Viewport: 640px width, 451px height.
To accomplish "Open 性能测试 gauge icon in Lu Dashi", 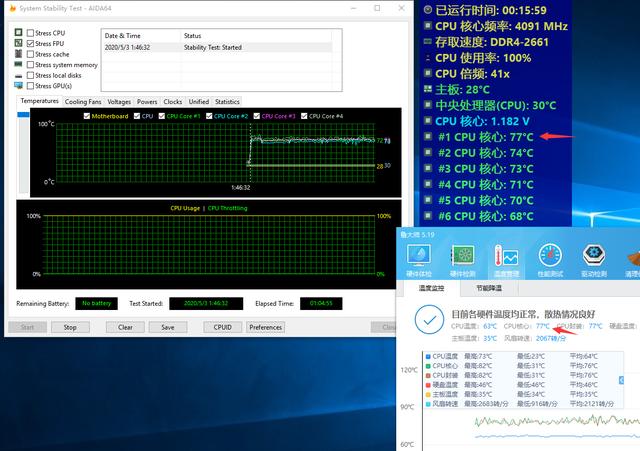I will click(550, 260).
